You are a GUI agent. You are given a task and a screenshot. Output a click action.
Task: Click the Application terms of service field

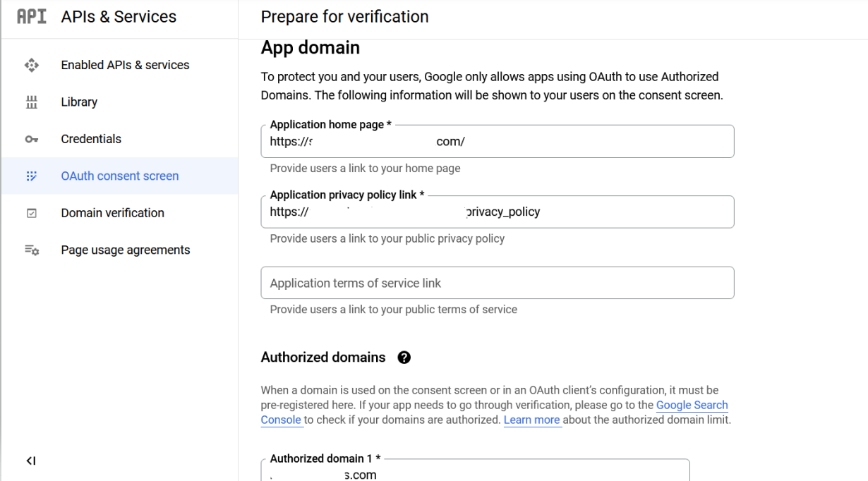pos(498,283)
